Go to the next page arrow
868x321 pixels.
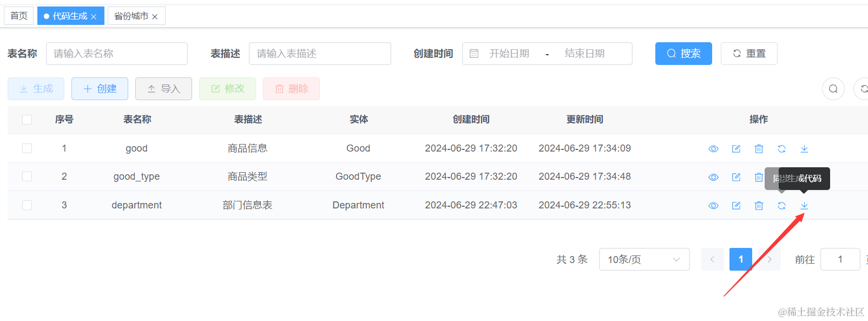[x=769, y=259]
